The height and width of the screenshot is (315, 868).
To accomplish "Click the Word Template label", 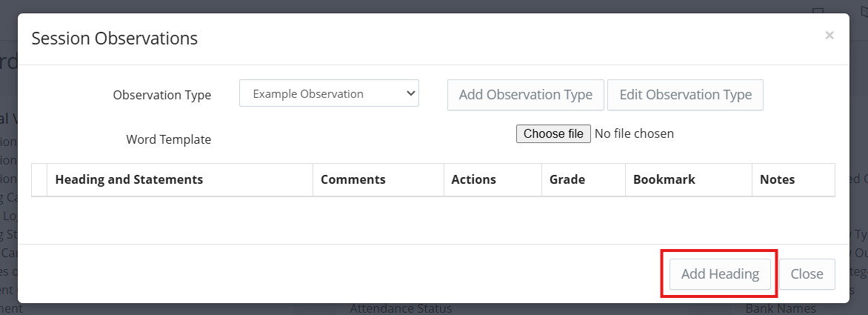I will pos(168,139).
